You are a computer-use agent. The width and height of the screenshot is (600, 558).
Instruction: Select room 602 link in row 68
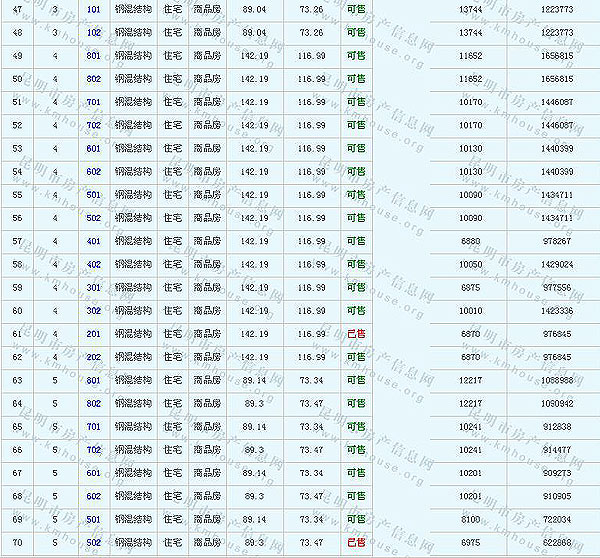94,496
